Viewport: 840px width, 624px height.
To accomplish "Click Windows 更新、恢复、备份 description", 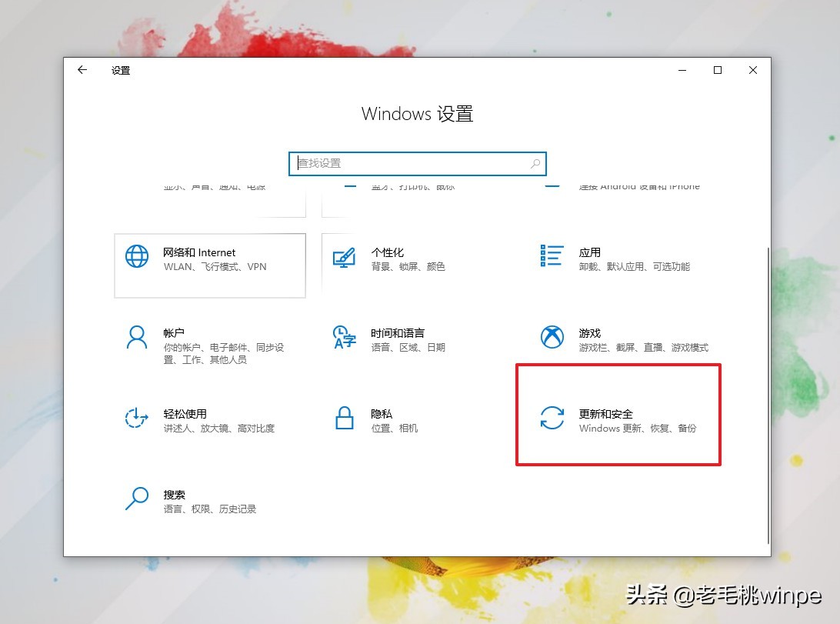I will pyautogui.click(x=638, y=429).
